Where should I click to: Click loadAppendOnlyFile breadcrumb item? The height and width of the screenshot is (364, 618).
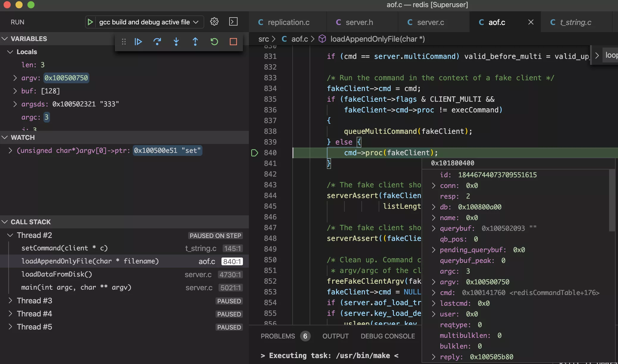[x=377, y=39]
